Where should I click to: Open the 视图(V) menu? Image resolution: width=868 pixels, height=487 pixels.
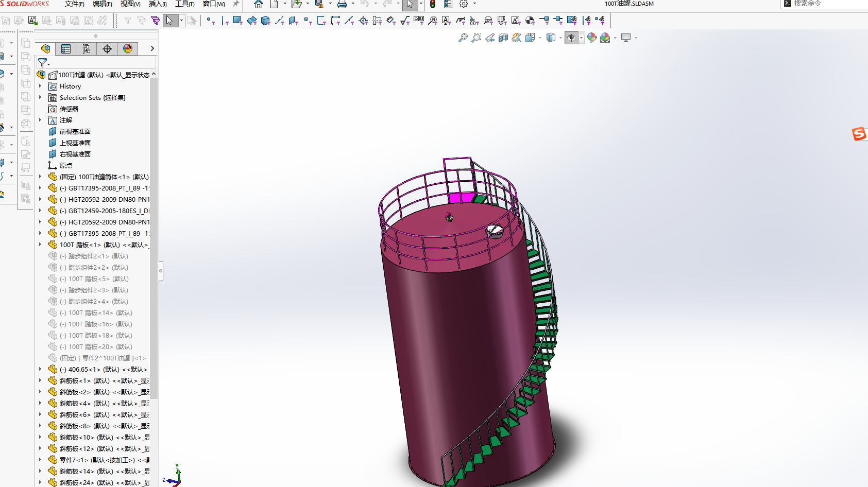(130, 4)
